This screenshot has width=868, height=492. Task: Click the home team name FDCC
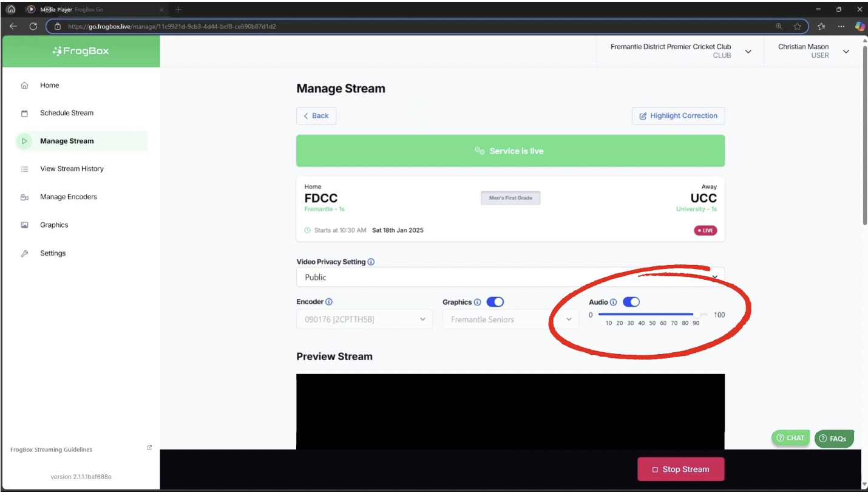321,198
